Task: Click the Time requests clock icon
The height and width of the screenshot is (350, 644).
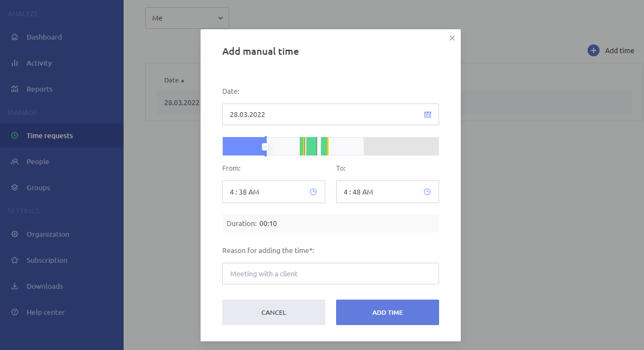Action: point(15,135)
